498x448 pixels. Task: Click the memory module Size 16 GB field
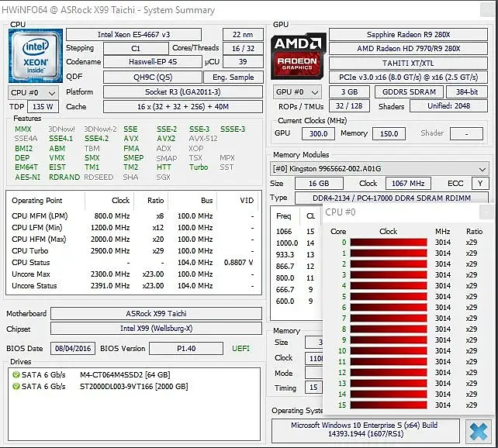click(319, 184)
